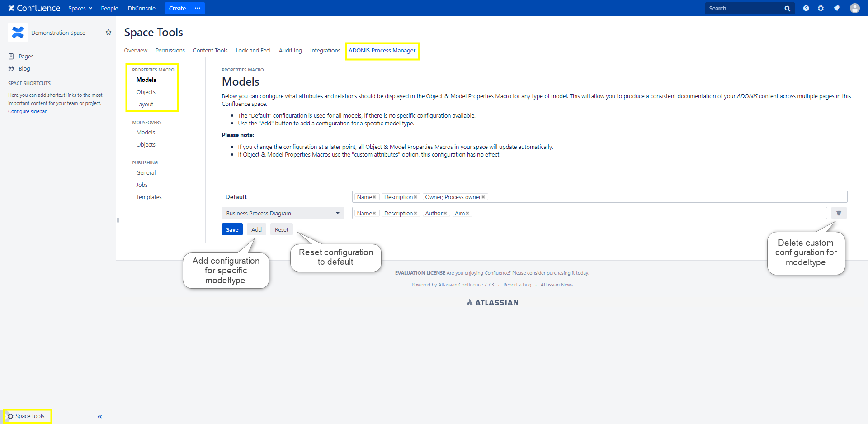Delete the Business Process Diagram configuration with the trash icon
Viewport: 868px width, 424px height.
839,213
